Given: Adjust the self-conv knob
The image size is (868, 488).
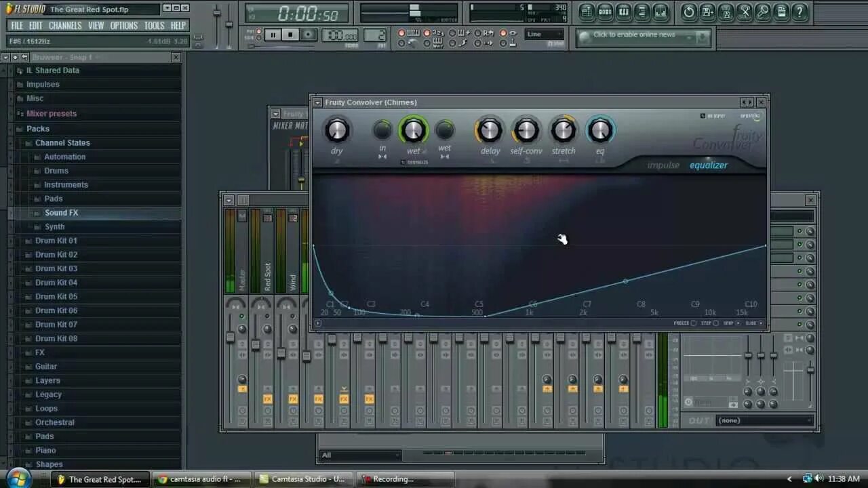Looking at the screenshot, I should (526, 129).
